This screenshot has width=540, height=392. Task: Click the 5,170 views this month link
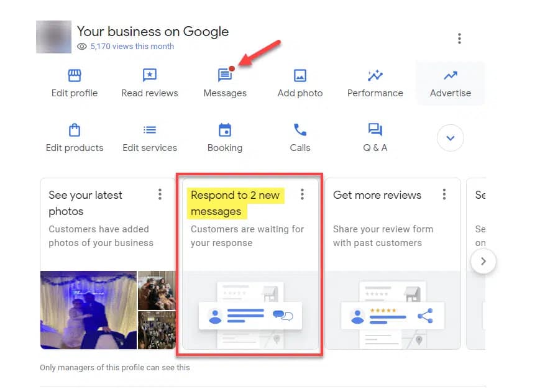[132, 47]
